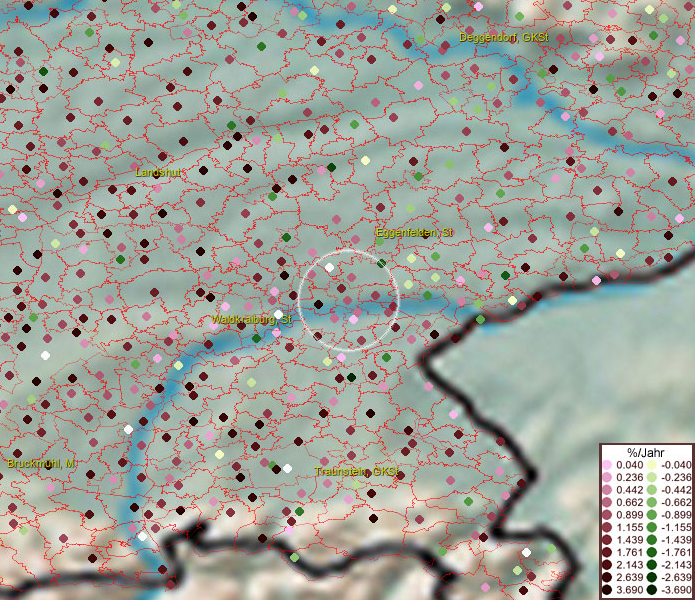Click the 0.040 light pink legend swatch

pyautogui.click(x=610, y=465)
